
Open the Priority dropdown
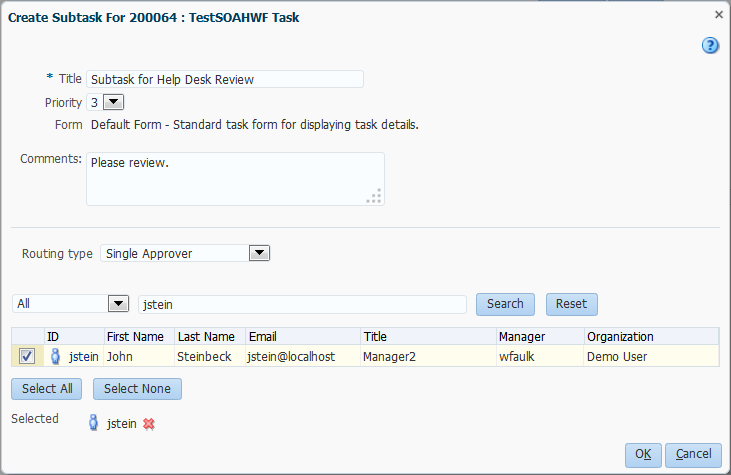(x=112, y=102)
